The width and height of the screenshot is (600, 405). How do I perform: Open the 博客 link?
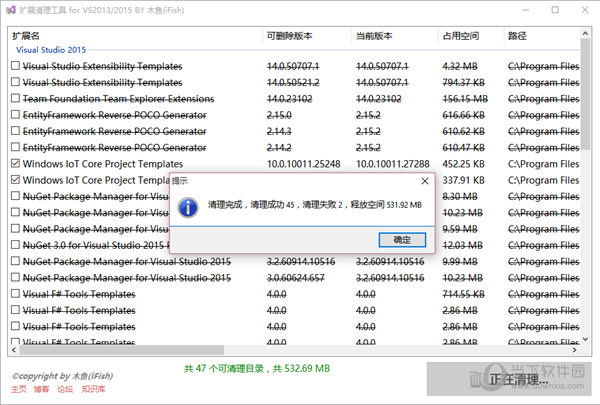pos(41,389)
